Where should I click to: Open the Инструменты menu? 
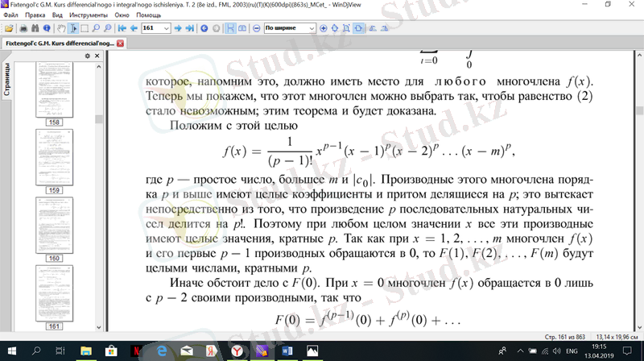[x=89, y=15]
